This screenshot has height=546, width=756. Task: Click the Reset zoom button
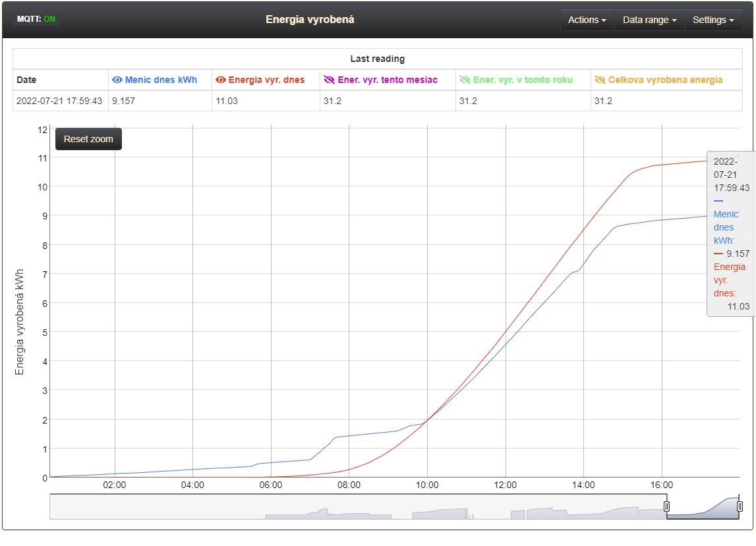[x=88, y=139]
